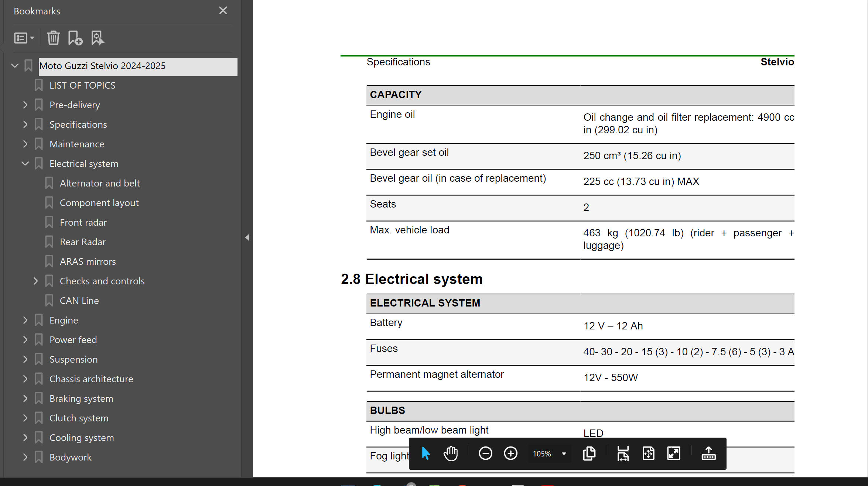Viewport: 868px width, 486px height.
Task: Click the bookmark icon beside Component layout
Action: pyautogui.click(x=49, y=203)
